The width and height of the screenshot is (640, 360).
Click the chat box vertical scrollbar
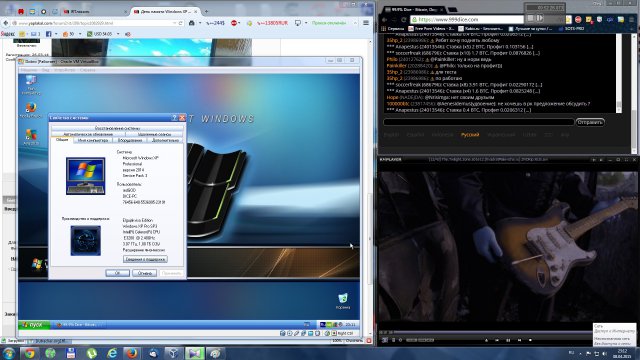[x=619, y=73]
